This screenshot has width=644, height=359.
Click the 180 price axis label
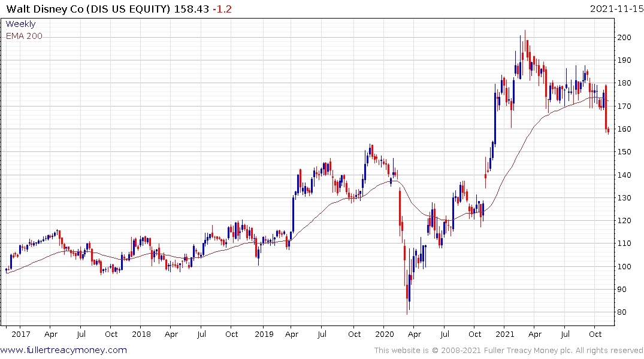(x=624, y=83)
